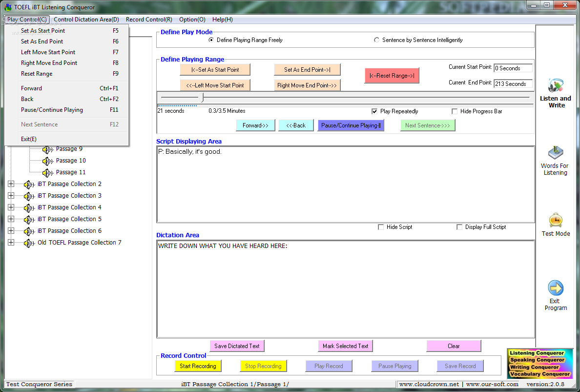The height and width of the screenshot is (392, 580).
Task: Click the dotted blue progress bar
Action: tap(178, 106)
